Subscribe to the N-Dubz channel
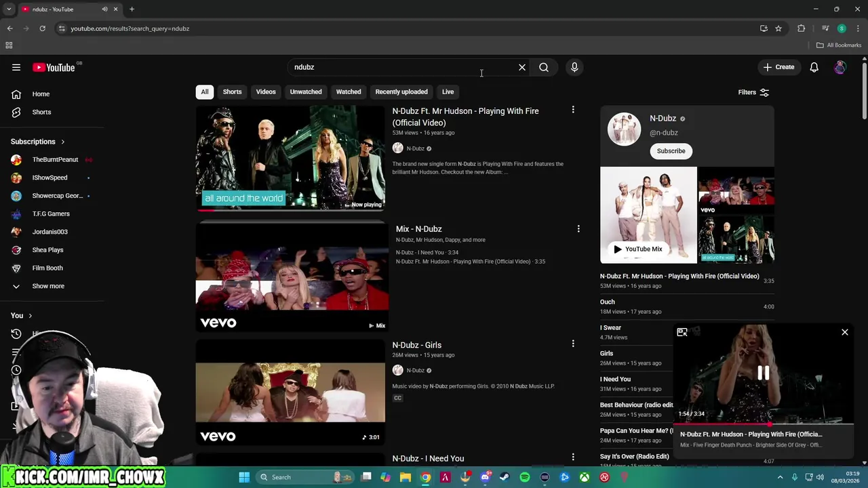This screenshot has height=488, width=868. click(671, 150)
